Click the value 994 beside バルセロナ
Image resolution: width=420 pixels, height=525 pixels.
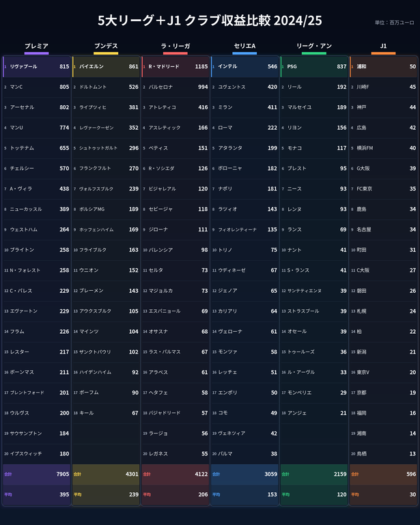203,87
